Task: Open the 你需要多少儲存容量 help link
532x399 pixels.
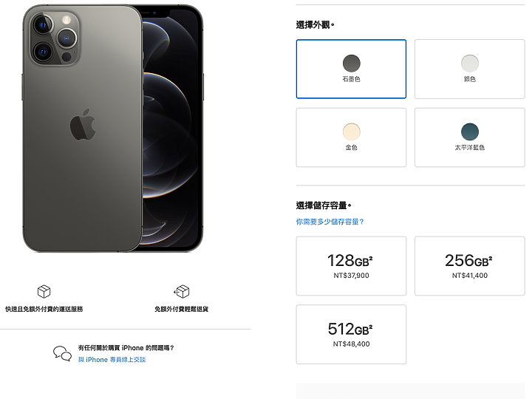Action: 330,222
